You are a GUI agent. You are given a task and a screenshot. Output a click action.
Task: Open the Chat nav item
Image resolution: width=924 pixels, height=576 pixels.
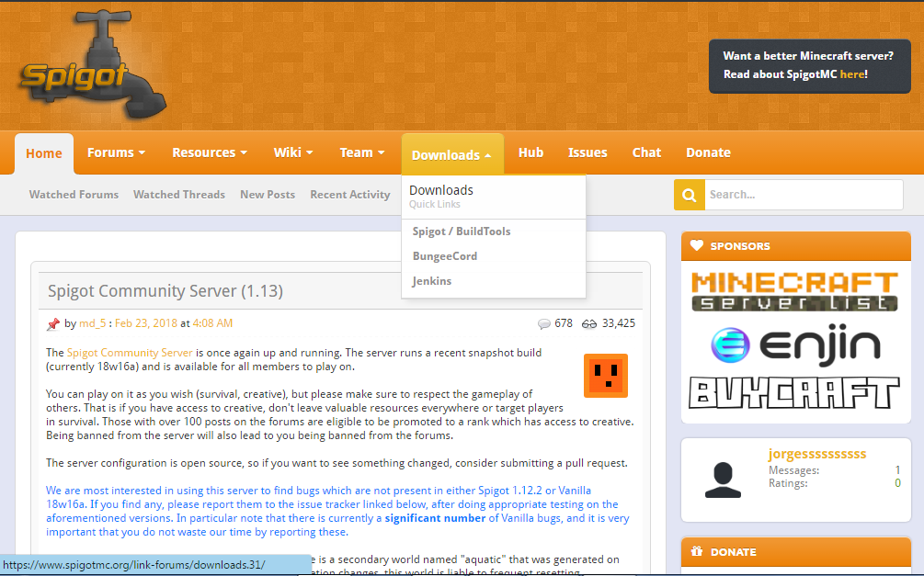[646, 153]
